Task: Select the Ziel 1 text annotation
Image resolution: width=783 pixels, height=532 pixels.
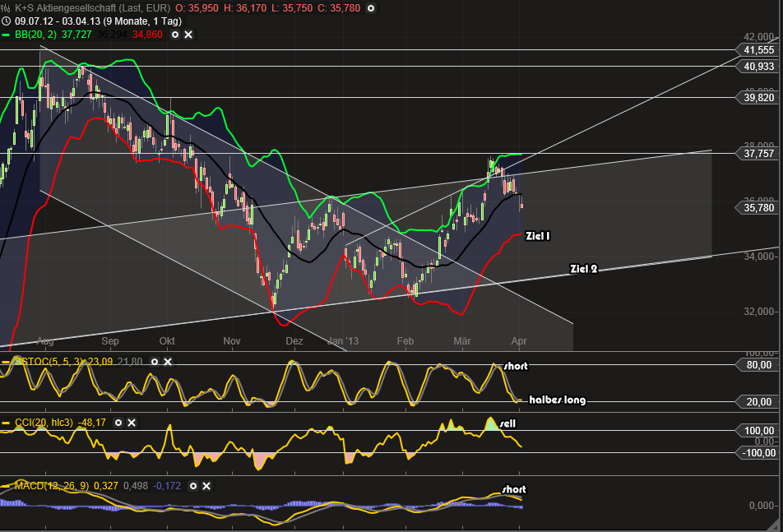Action: tap(538, 236)
